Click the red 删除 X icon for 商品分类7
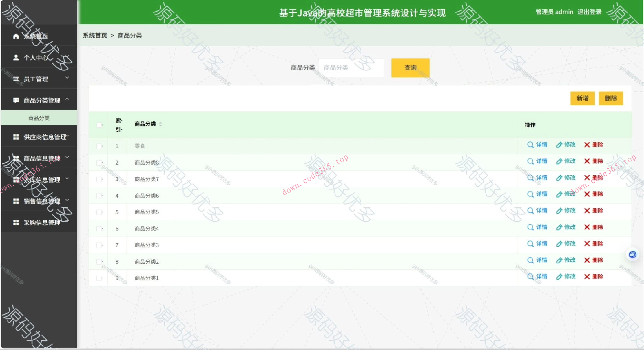The width and height of the screenshot is (644, 350). coord(587,178)
